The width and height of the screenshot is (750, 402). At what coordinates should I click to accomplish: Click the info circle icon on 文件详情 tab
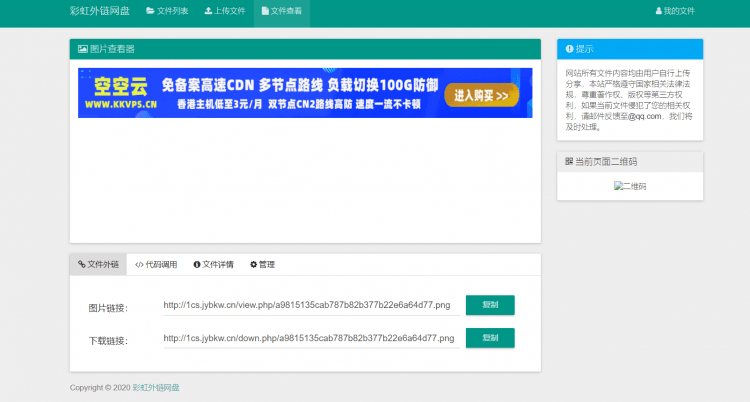tap(197, 265)
